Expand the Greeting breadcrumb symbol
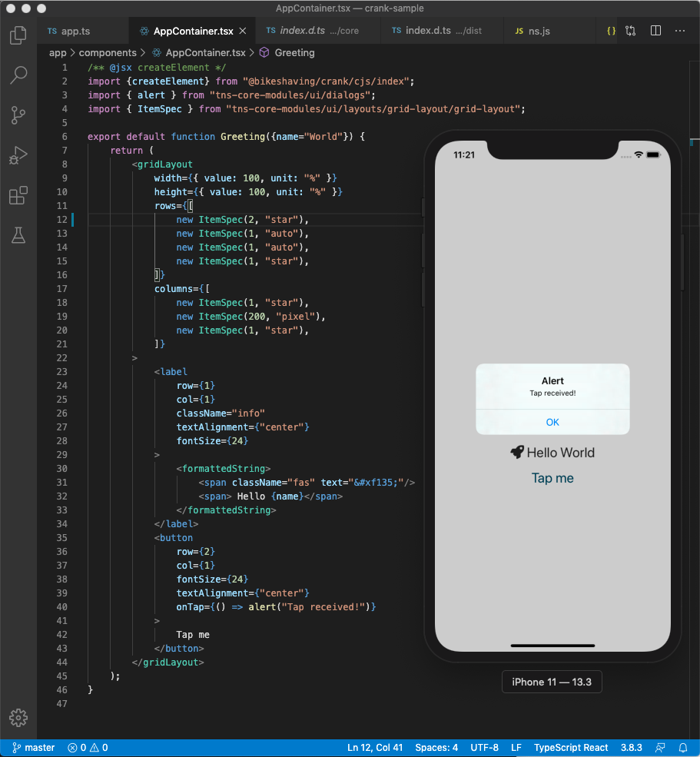This screenshot has height=757, width=700. (x=294, y=52)
